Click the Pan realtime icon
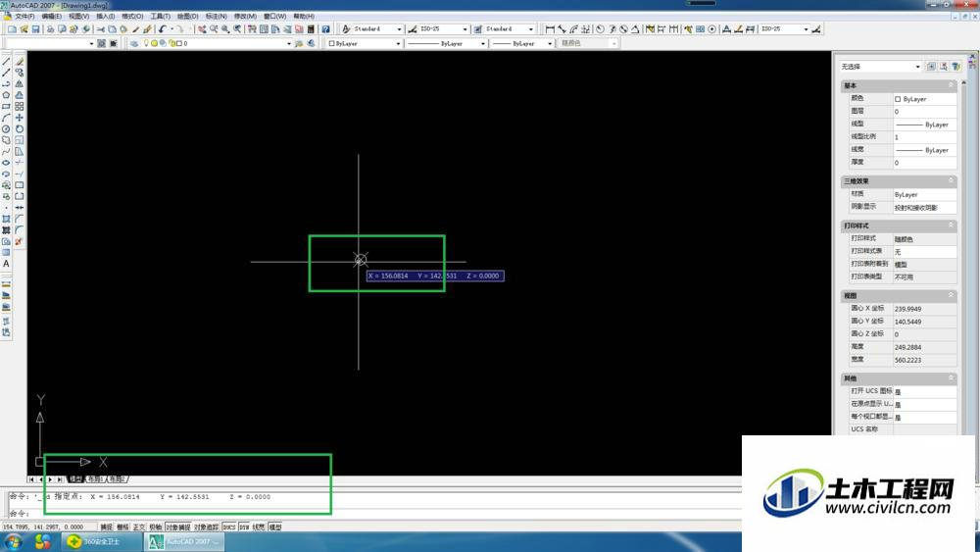The image size is (980, 552). [202, 29]
